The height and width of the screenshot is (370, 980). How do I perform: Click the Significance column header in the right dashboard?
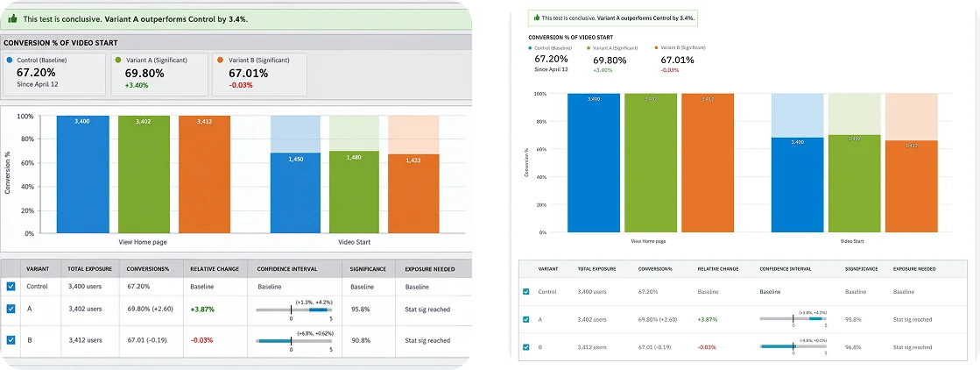point(861,268)
